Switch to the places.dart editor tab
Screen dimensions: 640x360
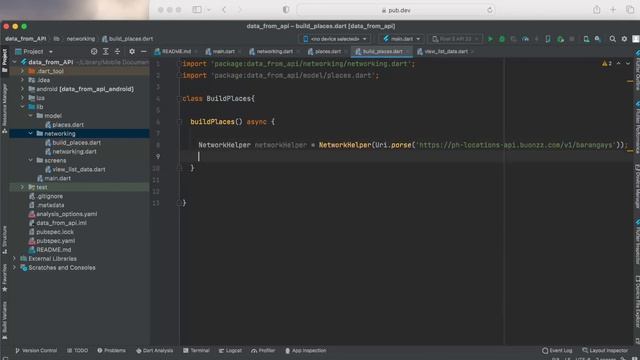328,51
